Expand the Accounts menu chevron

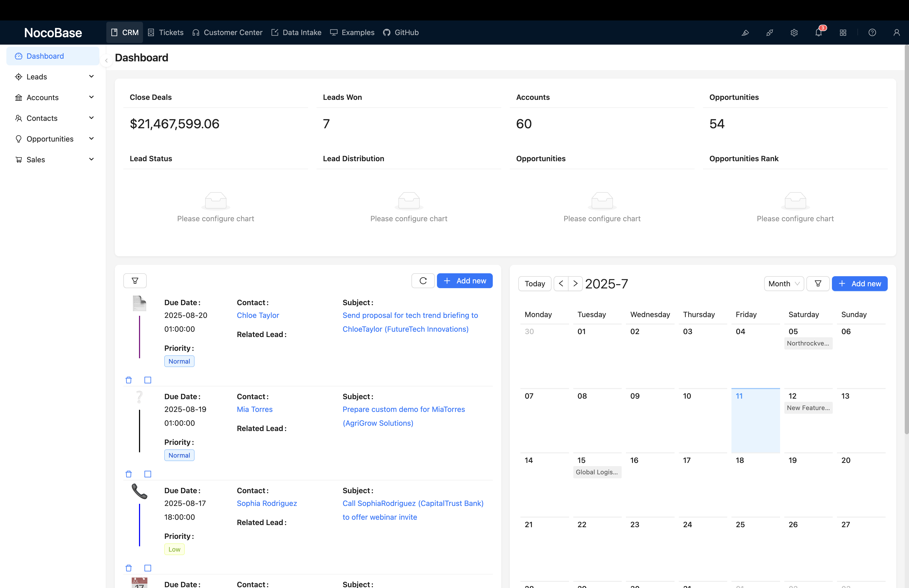pos(91,97)
